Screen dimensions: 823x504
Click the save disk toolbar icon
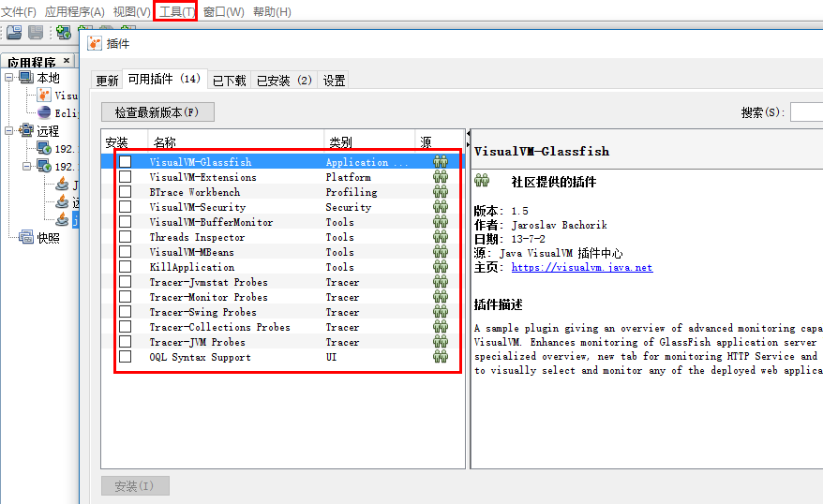[36, 33]
